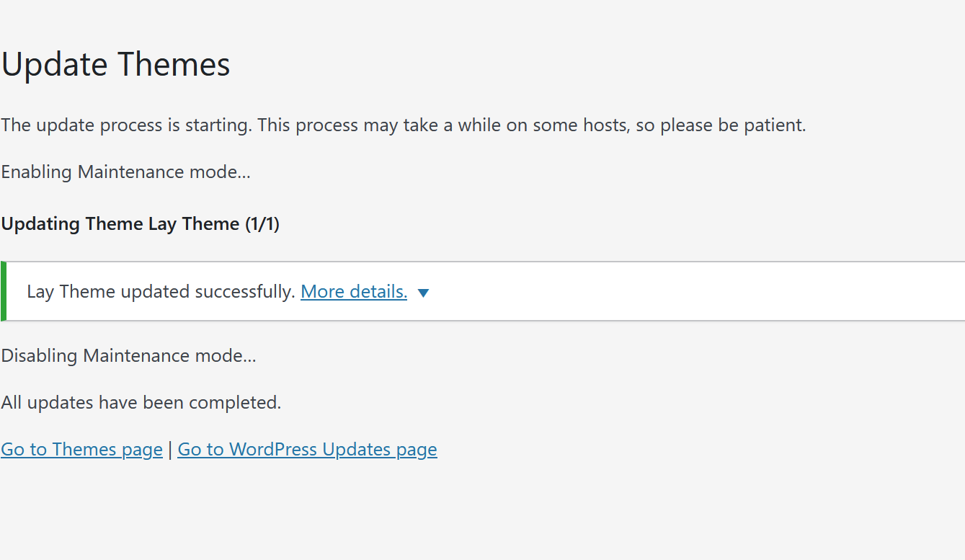
Task: Open the WordPress Updates page link
Action: pyautogui.click(x=307, y=450)
